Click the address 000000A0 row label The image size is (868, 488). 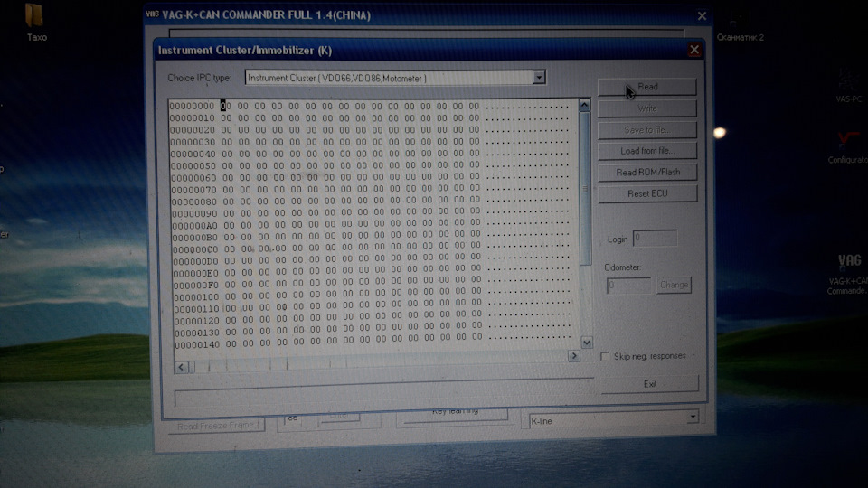(x=195, y=226)
